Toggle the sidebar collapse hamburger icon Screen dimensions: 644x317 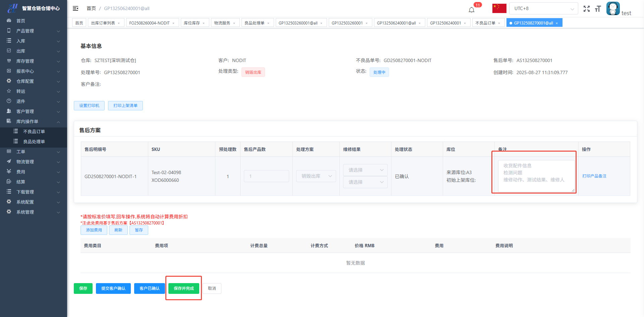[75, 8]
